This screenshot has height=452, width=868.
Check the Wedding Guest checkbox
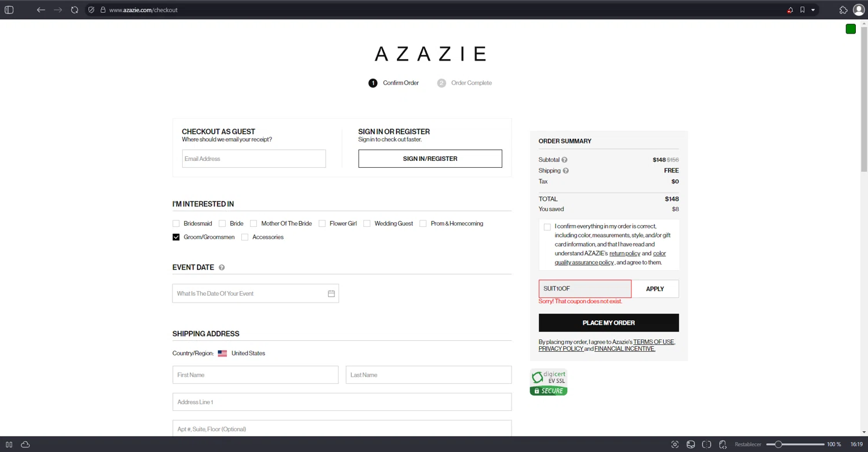367,223
